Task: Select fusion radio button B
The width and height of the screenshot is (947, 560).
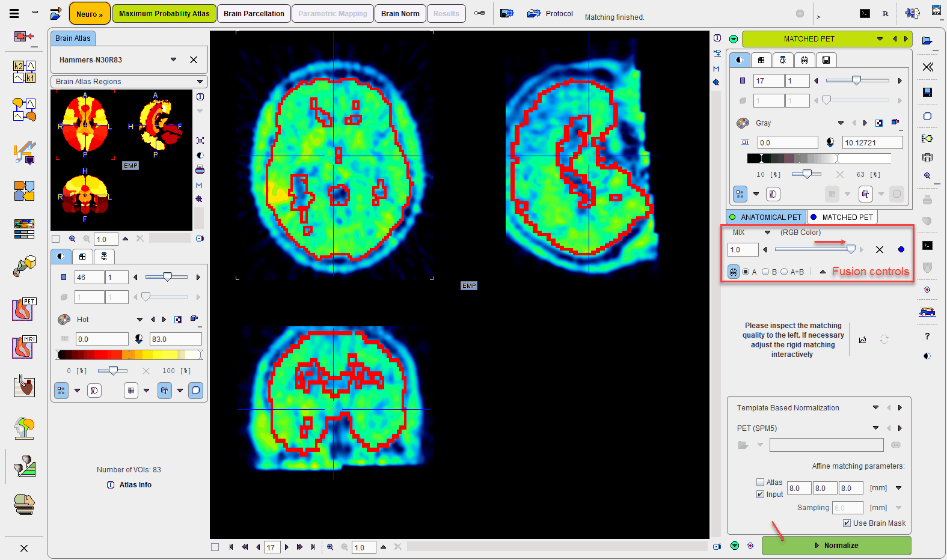Action: point(765,272)
